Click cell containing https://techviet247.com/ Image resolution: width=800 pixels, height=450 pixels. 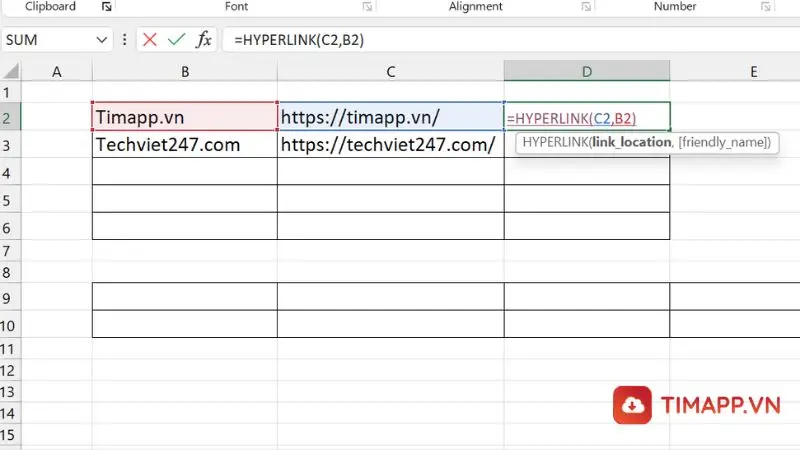pyautogui.click(x=391, y=144)
